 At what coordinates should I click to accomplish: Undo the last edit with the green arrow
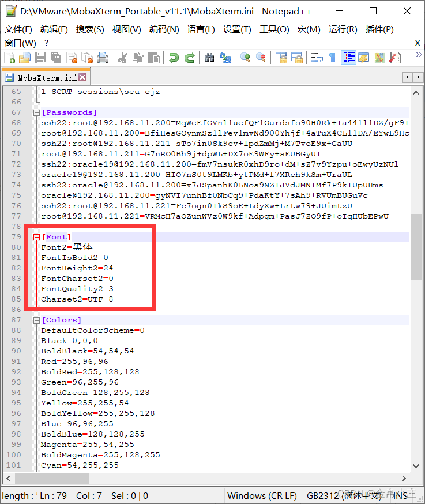pyautogui.click(x=174, y=58)
